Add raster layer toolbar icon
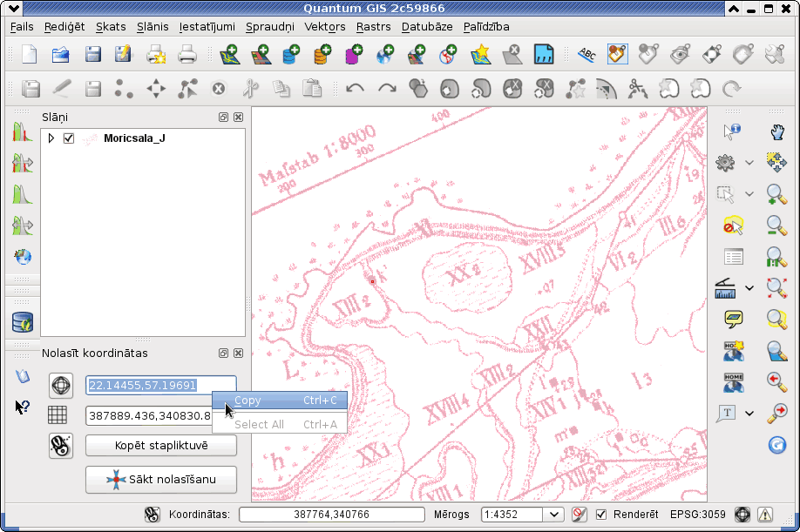This screenshot has width=800, height=532. click(261, 54)
